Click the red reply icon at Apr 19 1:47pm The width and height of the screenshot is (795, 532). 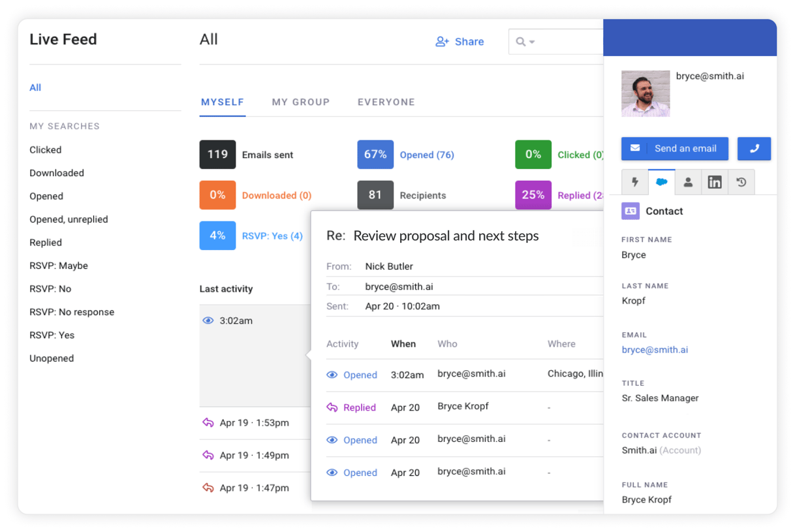(x=208, y=488)
